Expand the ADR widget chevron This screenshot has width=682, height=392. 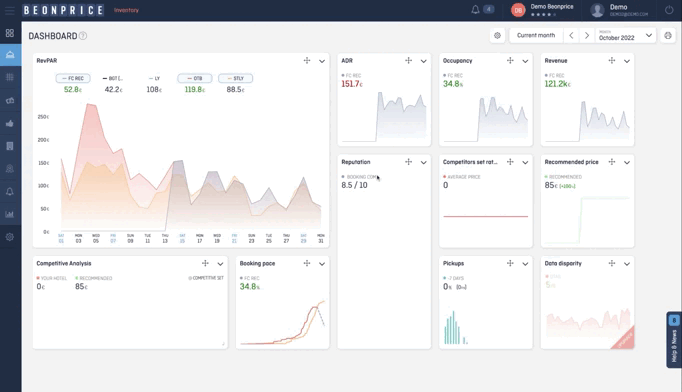click(424, 61)
